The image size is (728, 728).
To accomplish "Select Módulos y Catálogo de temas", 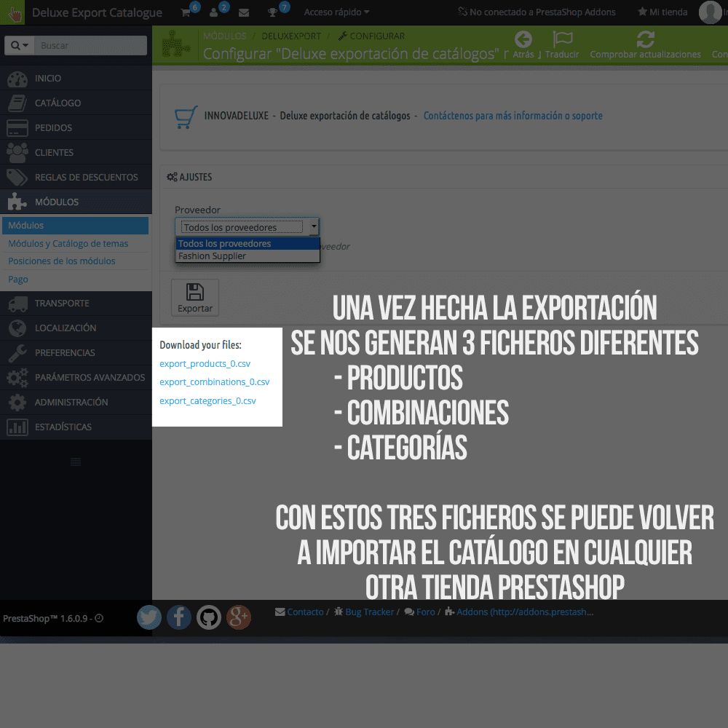I will [x=68, y=243].
